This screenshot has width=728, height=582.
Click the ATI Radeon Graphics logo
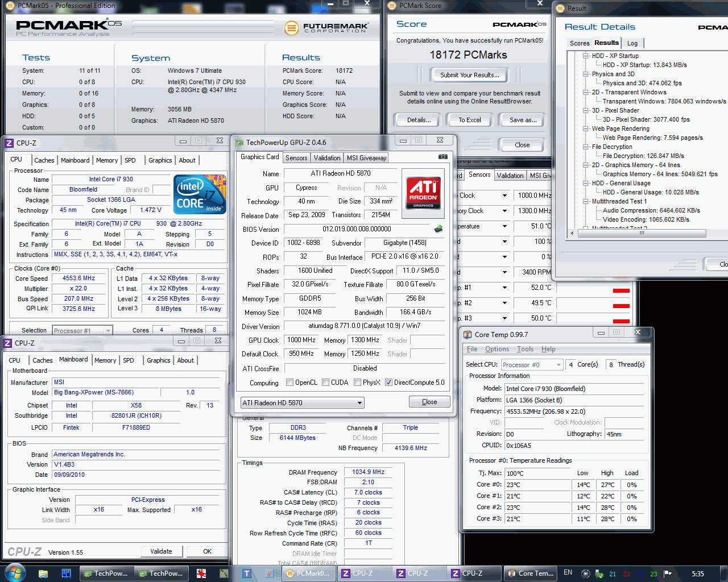pyautogui.click(x=423, y=193)
